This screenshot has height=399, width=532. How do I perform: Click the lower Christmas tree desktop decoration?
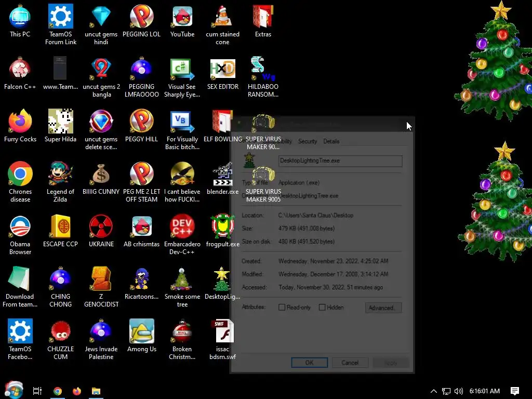pyautogui.click(x=496, y=202)
